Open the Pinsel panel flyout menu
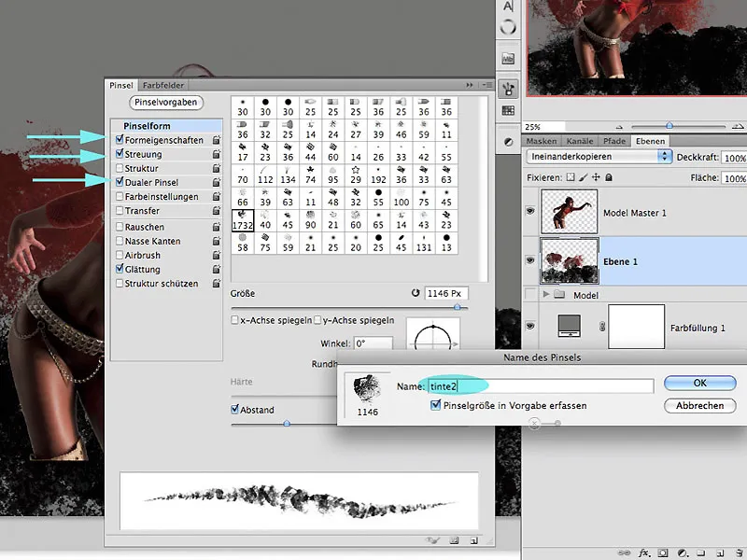Viewport: 747px width, 560px height. coord(486,85)
